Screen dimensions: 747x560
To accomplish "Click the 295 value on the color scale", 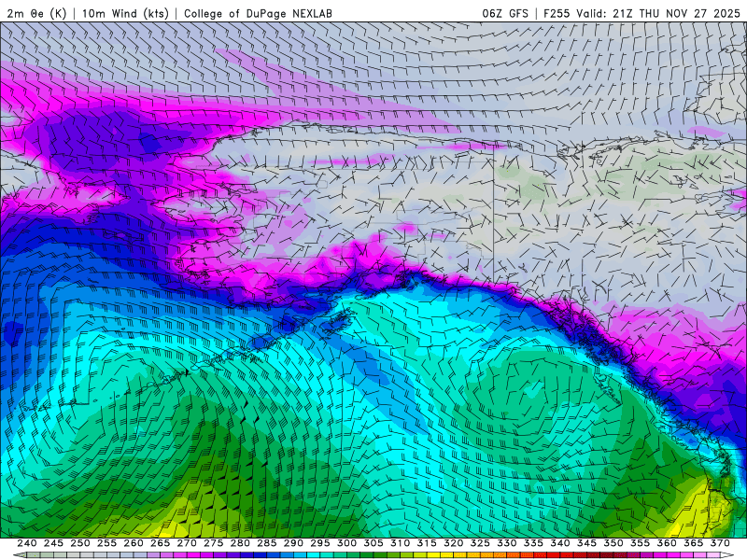I will 320,543.
